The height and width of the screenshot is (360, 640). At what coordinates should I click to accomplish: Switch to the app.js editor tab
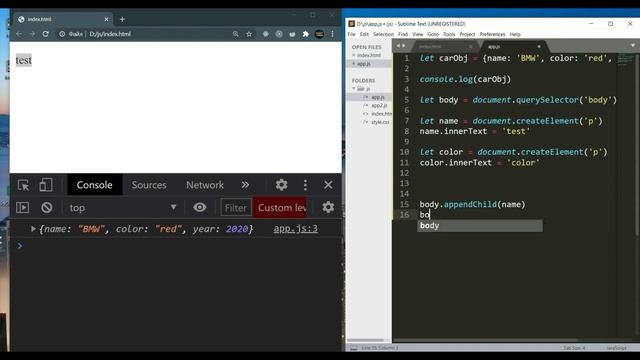point(494,47)
